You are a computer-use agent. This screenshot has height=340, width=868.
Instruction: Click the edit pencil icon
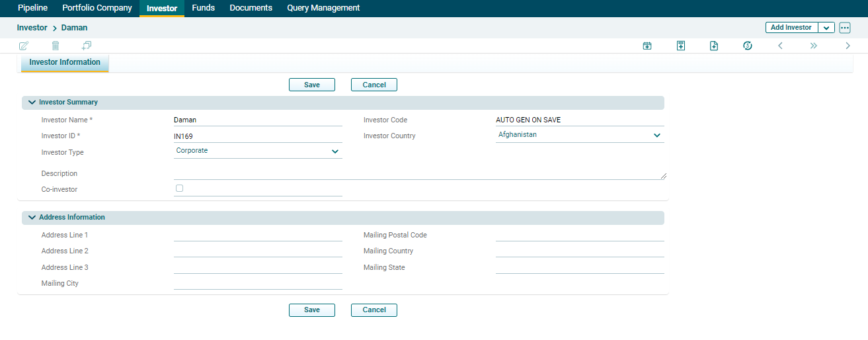[x=24, y=46]
